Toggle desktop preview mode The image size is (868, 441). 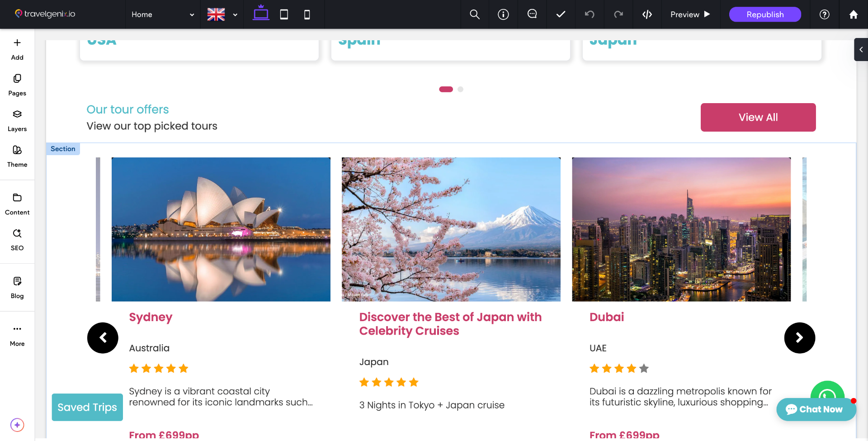pyautogui.click(x=261, y=14)
